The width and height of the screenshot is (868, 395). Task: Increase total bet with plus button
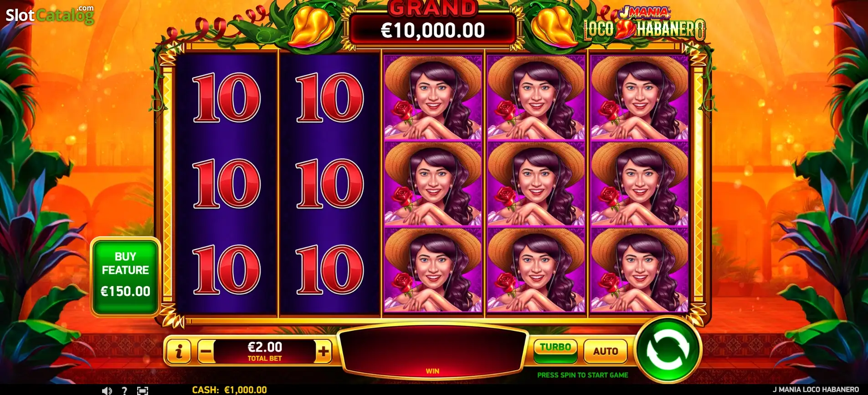(324, 352)
